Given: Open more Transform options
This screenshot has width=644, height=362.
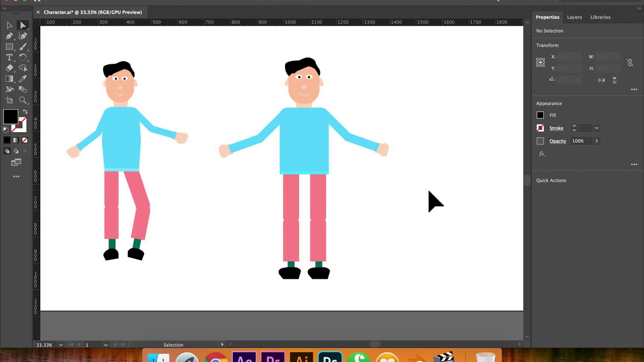Looking at the screenshot, I should click(x=634, y=89).
